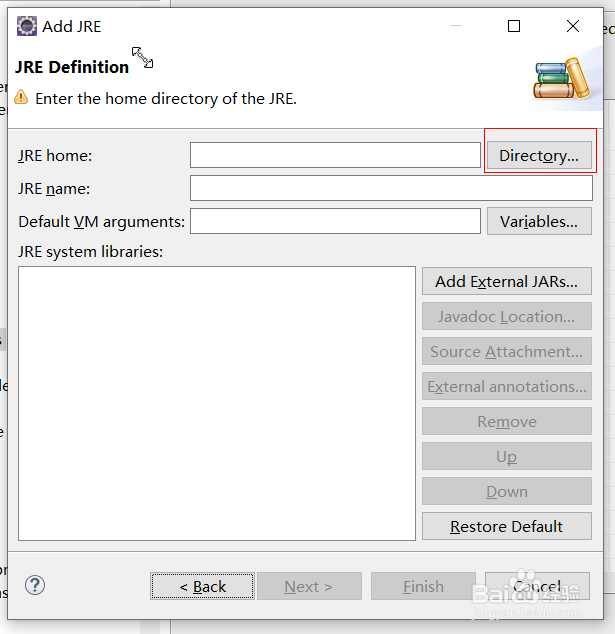Click Restore Default button
615x634 pixels.
[x=506, y=526]
